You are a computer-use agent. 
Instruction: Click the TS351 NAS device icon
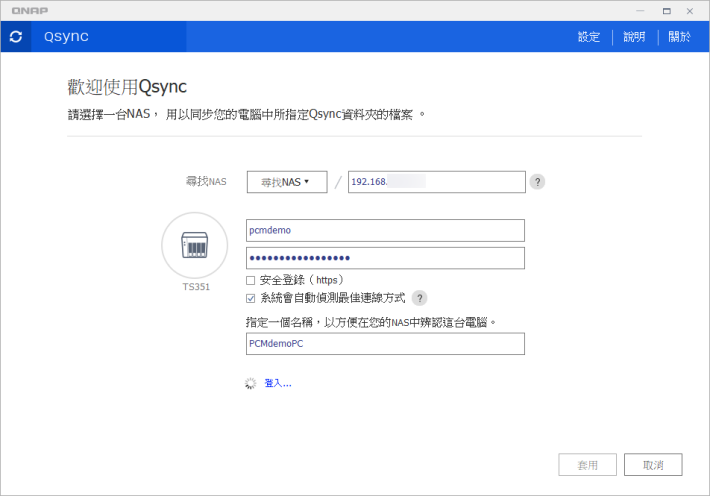pyautogui.click(x=195, y=245)
